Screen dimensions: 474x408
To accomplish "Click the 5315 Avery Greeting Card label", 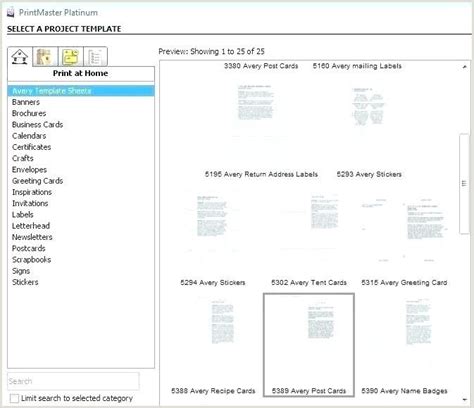I will point(404,283).
